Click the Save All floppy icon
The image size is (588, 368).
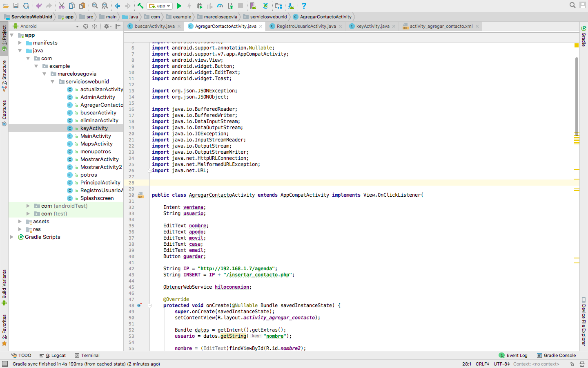(x=16, y=6)
